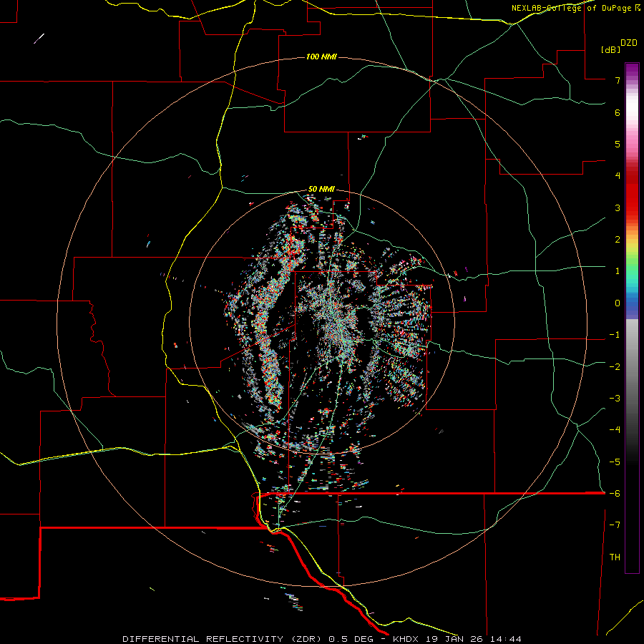Click the 1 value on the color scale
The image size is (644, 644).
[x=618, y=271]
